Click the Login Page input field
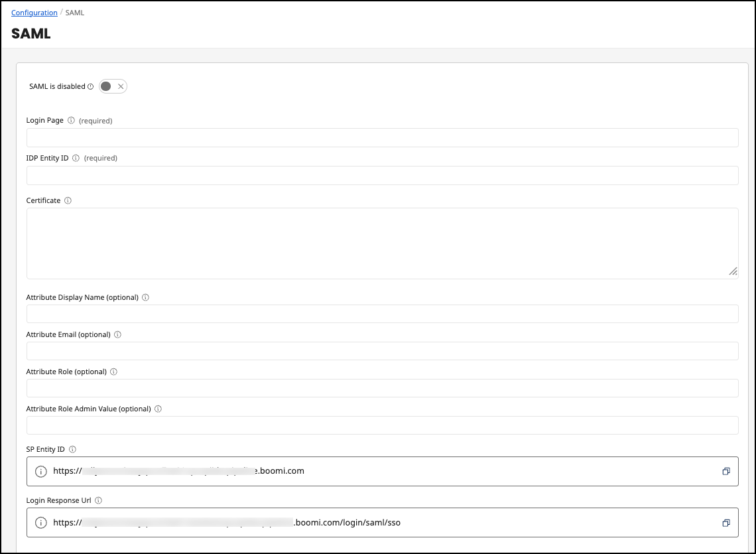 383,137
